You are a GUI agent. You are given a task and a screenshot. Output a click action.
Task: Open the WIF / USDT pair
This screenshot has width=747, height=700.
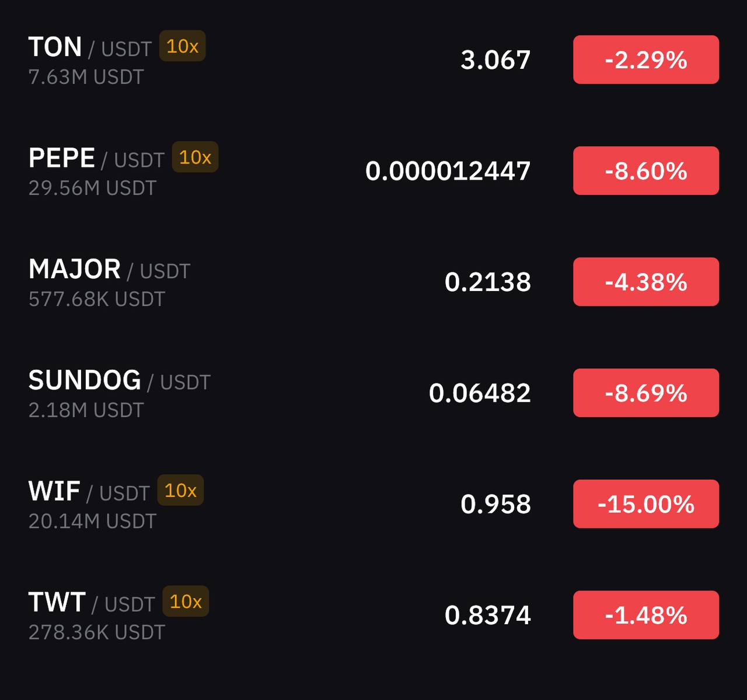point(373,504)
